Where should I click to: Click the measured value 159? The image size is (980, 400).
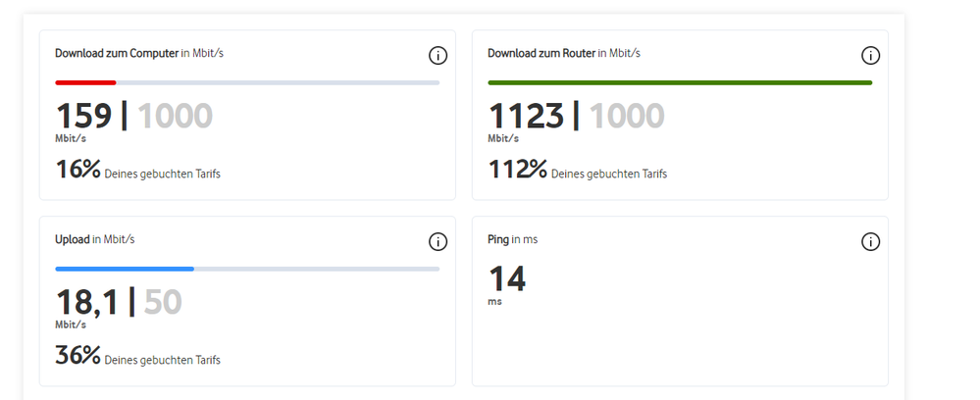tap(83, 117)
